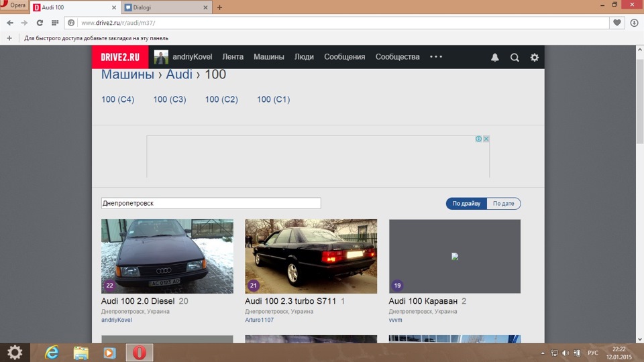Close the Audi 100 tab
Viewport: 644px width, 362px height.
click(x=114, y=7)
